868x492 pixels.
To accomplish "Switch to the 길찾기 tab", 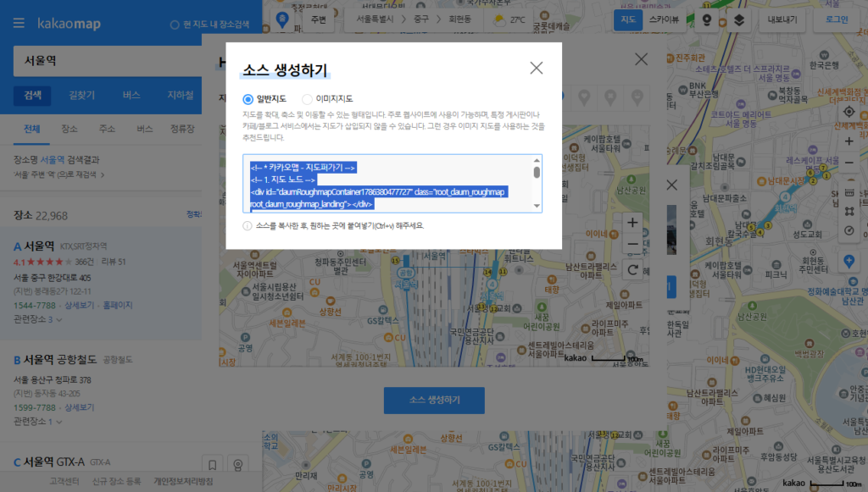I will coord(81,95).
